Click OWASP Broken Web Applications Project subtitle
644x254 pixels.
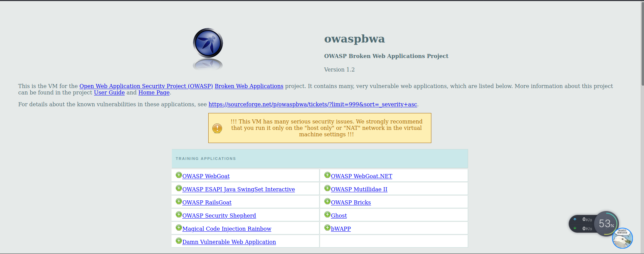click(x=386, y=56)
